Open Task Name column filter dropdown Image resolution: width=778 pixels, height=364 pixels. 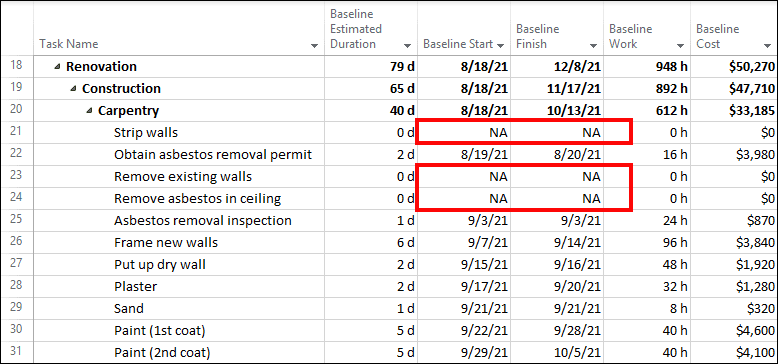(x=314, y=46)
